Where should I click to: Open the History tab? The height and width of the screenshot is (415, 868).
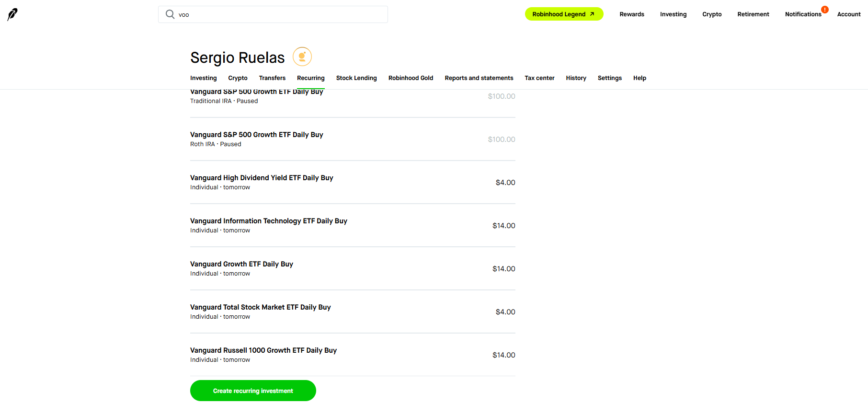576,78
